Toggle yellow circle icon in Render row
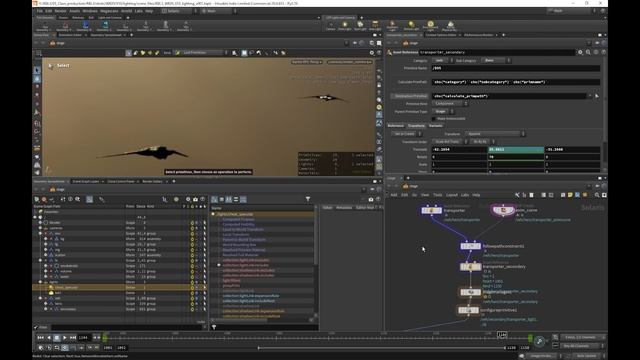640x360 pixels. click(x=192, y=223)
